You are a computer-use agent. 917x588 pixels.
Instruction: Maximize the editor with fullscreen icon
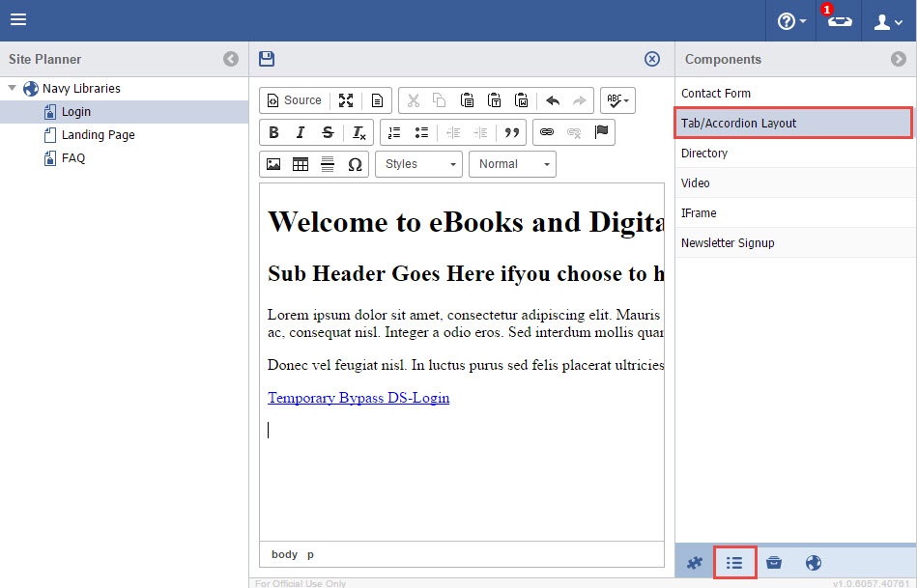[x=346, y=100]
